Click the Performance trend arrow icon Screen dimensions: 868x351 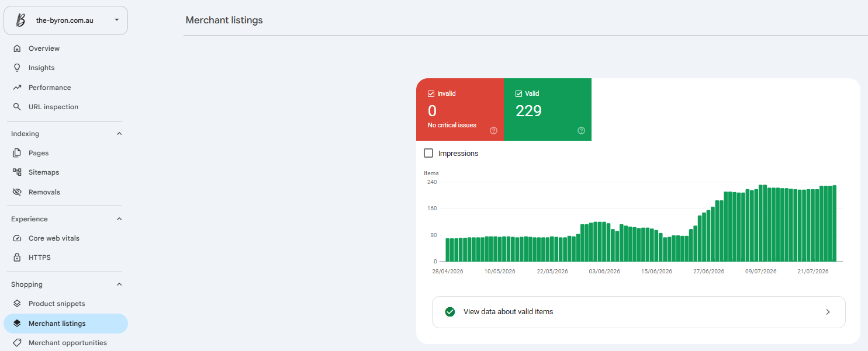click(x=17, y=88)
